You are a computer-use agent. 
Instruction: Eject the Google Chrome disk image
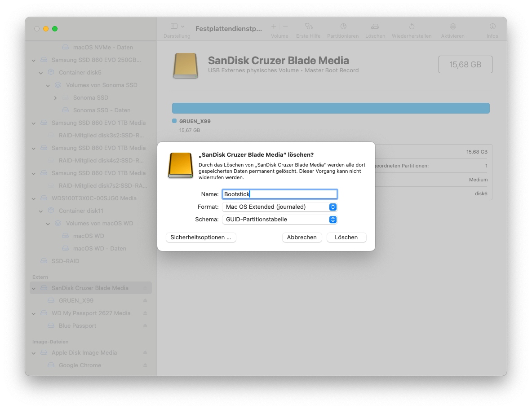point(145,365)
